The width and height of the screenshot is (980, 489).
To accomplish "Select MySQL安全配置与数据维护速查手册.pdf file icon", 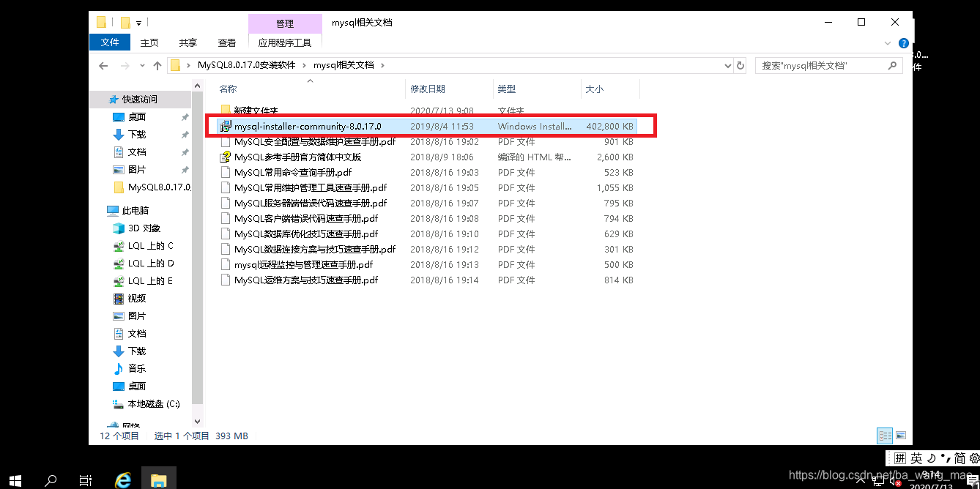I will [x=226, y=141].
